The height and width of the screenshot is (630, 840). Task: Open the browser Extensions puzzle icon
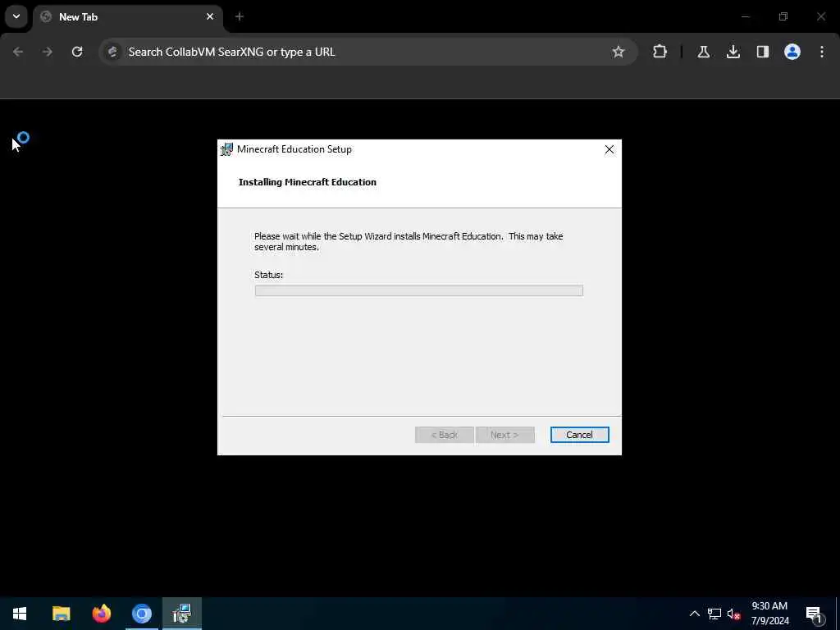click(660, 52)
